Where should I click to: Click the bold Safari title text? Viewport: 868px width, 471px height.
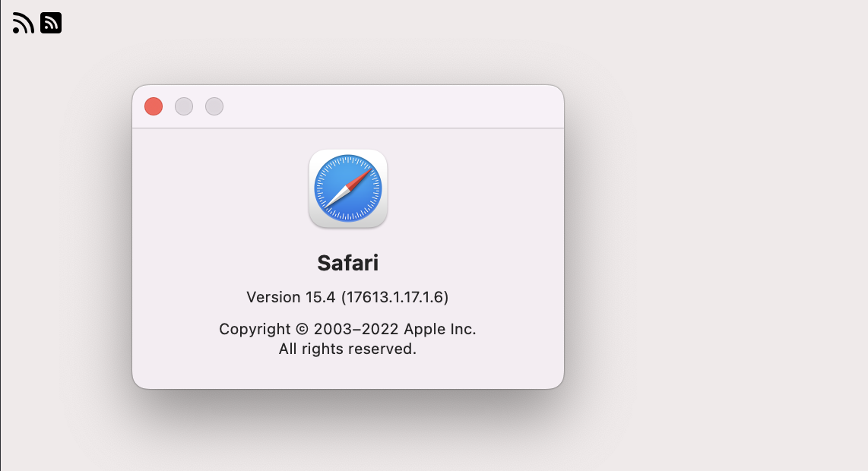tap(347, 263)
